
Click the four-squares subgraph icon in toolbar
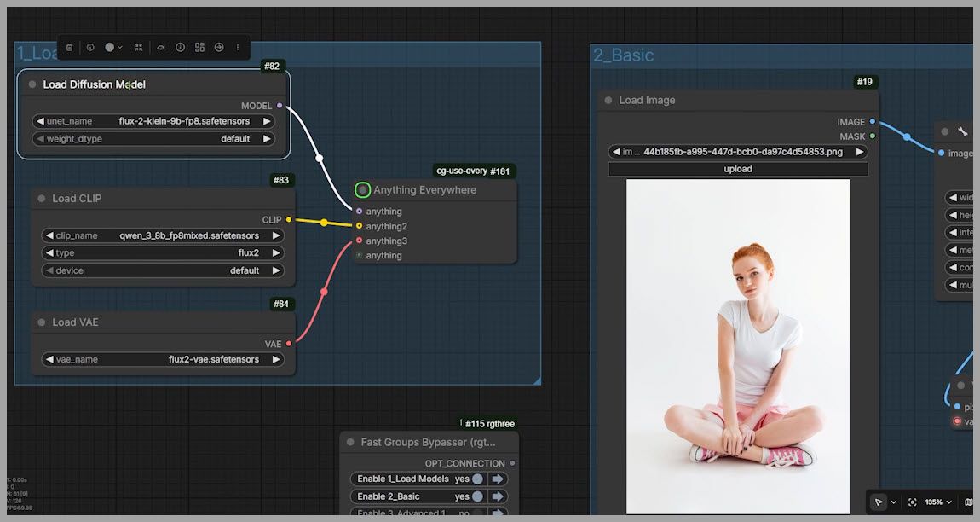click(199, 48)
